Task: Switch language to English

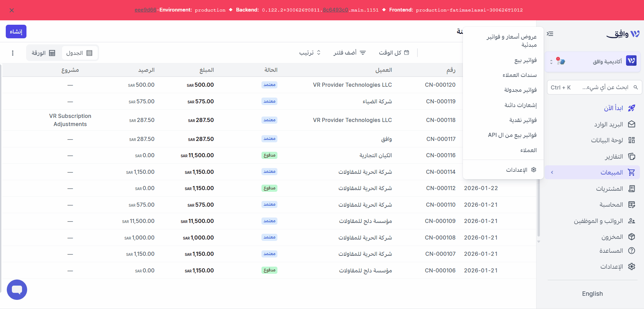Action: click(592, 294)
